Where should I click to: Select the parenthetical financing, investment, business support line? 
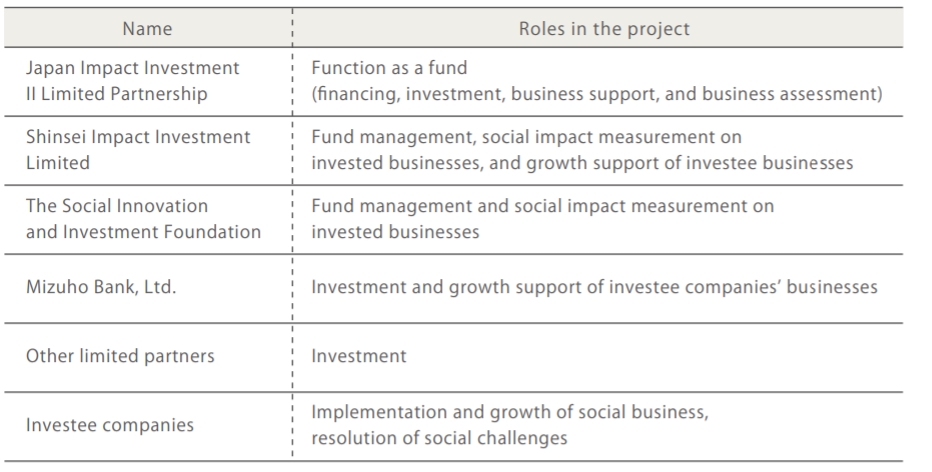point(596,94)
